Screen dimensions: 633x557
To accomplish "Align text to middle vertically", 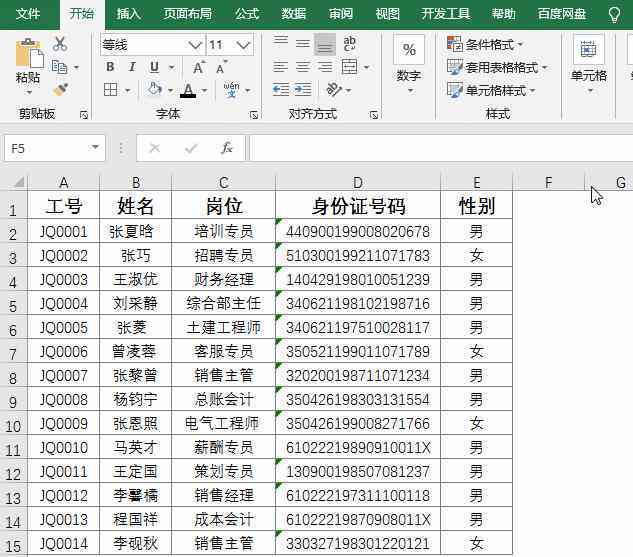I will tap(302, 43).
